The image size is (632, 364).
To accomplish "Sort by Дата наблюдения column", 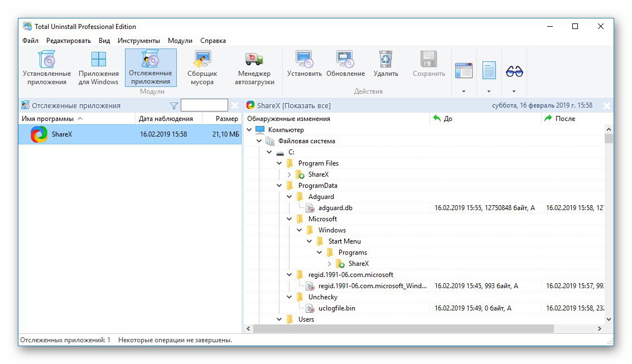I will pyautogui.click(x=168, y=118).
